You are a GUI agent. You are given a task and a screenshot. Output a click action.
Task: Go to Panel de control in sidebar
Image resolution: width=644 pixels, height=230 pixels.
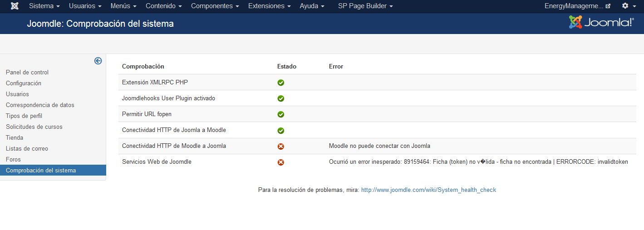coord(27,73)
